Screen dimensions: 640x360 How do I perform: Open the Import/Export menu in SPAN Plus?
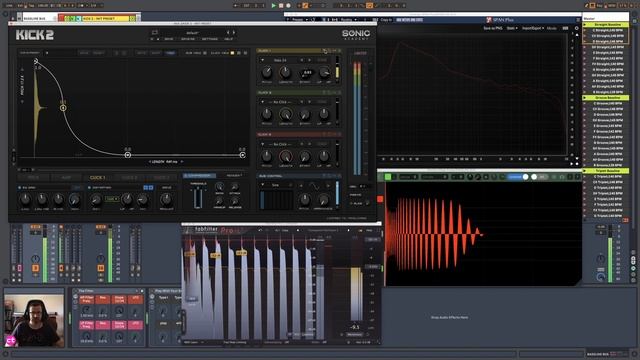(533, 29)
